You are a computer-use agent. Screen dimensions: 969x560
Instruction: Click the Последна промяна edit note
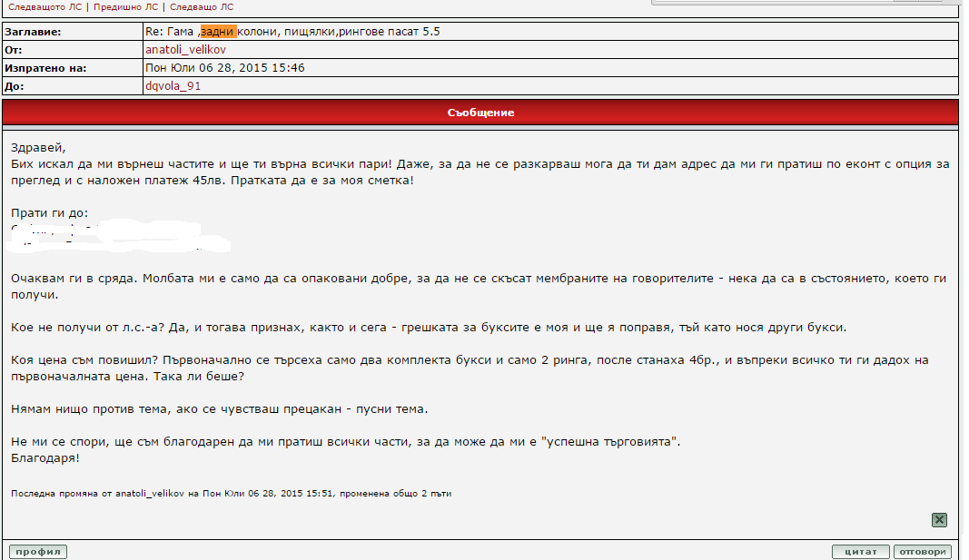pos(231,494)
